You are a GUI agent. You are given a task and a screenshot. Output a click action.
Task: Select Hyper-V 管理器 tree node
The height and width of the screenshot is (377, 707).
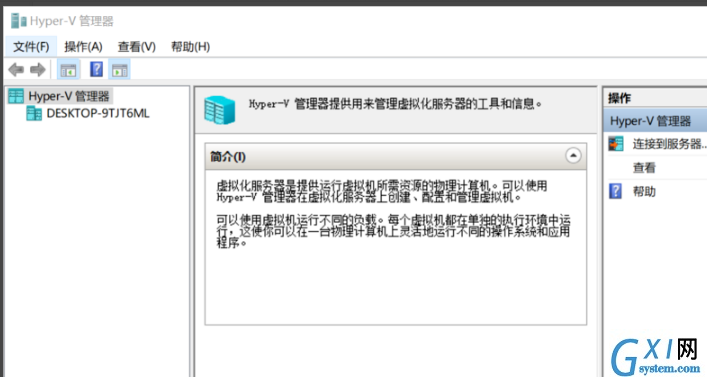[x=69, y=96]
